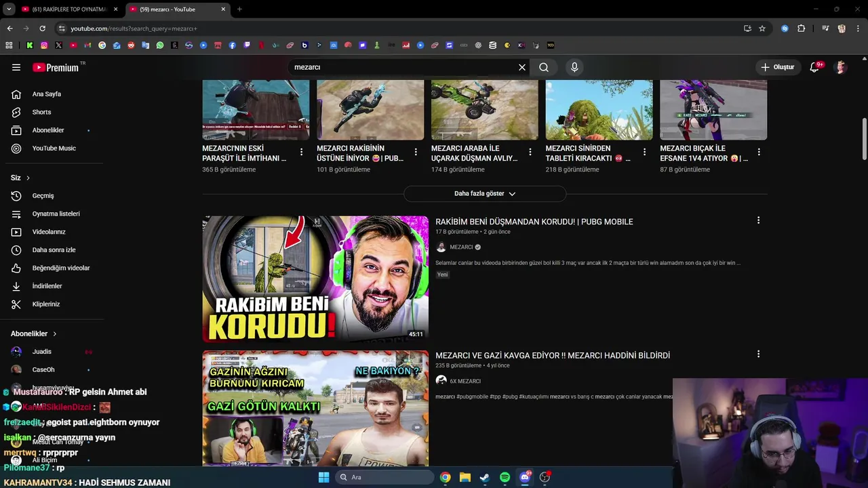This screenshot has height=488, width=868.
Task: Open options for MEZARCI BIÇAK İLE video
Action: pyautogui.click(x=759, y=152)
